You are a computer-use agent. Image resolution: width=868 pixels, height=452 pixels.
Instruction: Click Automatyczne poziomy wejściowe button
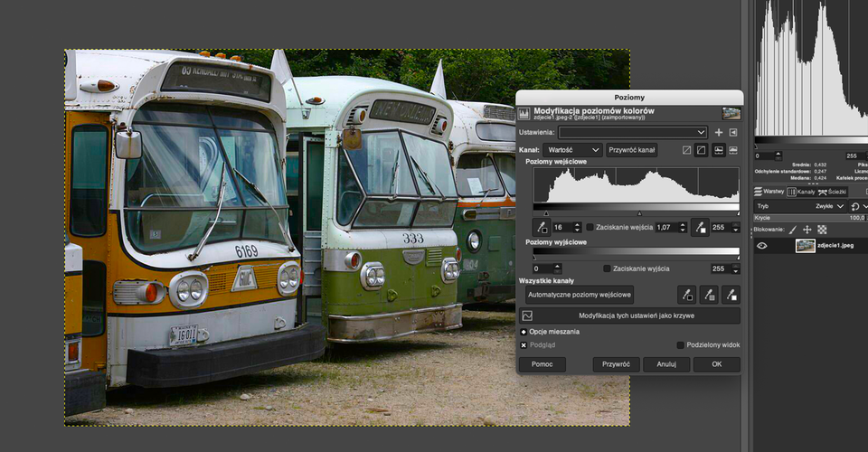(580, 295)
